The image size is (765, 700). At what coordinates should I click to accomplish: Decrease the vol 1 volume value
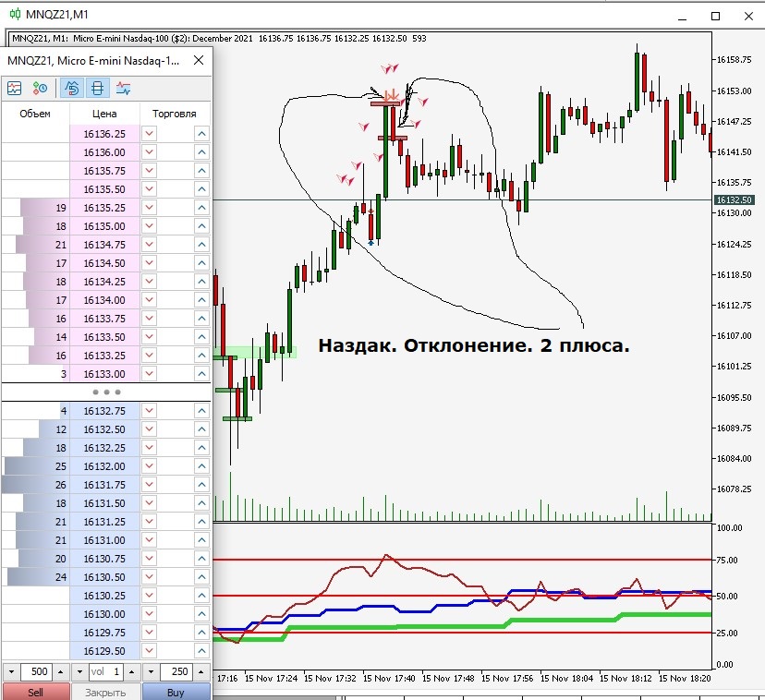80,671
